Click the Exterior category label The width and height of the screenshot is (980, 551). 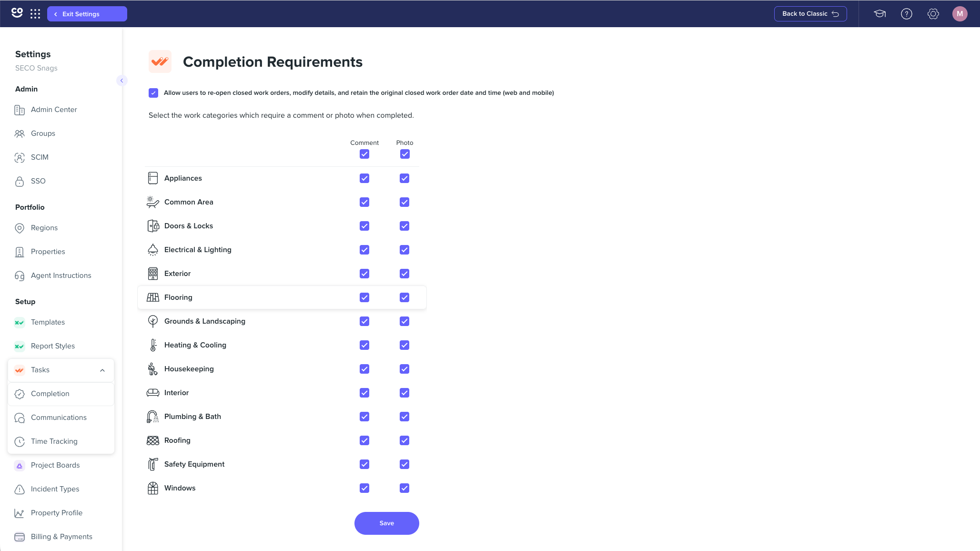tap(178, 274)
